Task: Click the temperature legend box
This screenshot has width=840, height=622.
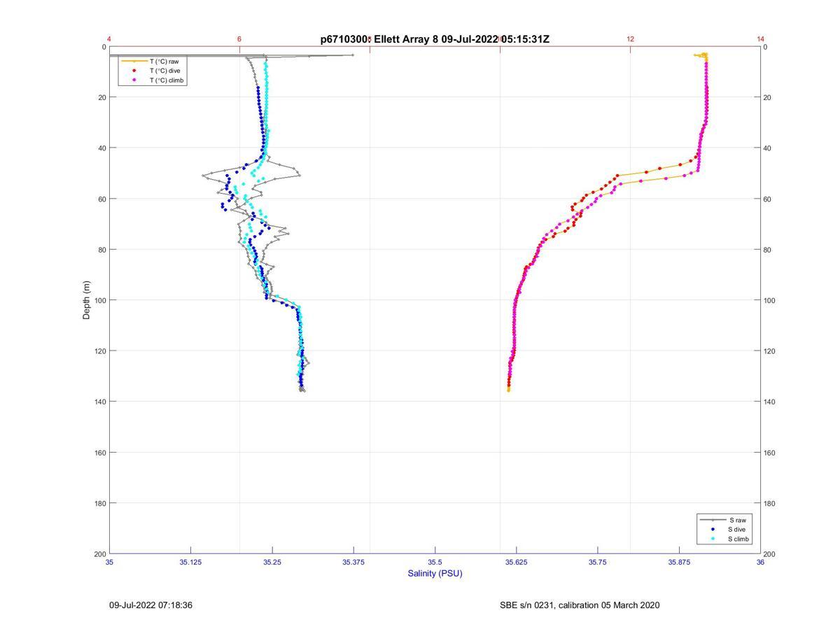Action: [153, 71]
